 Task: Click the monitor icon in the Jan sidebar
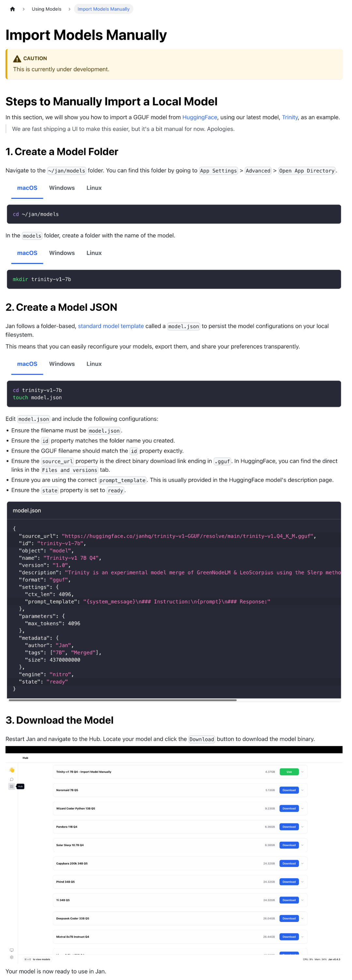12,950
